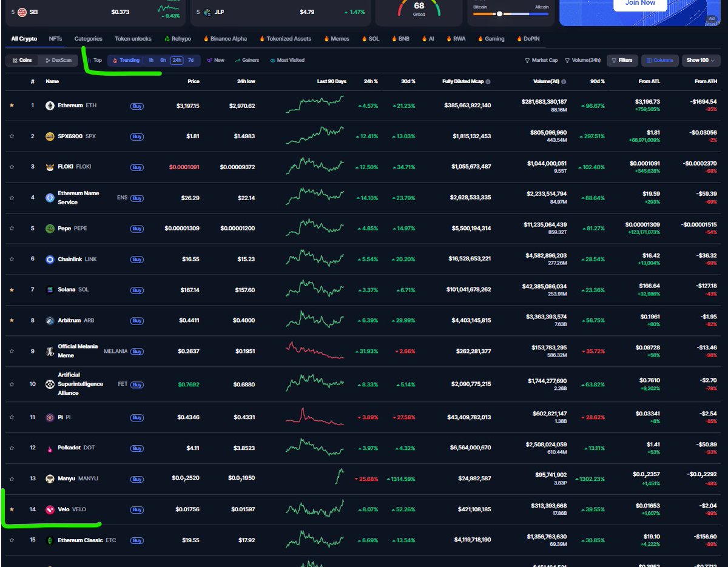The image size is (728, 567).
Task: Sort by the From ATH column header
Action: pos(706,81)
